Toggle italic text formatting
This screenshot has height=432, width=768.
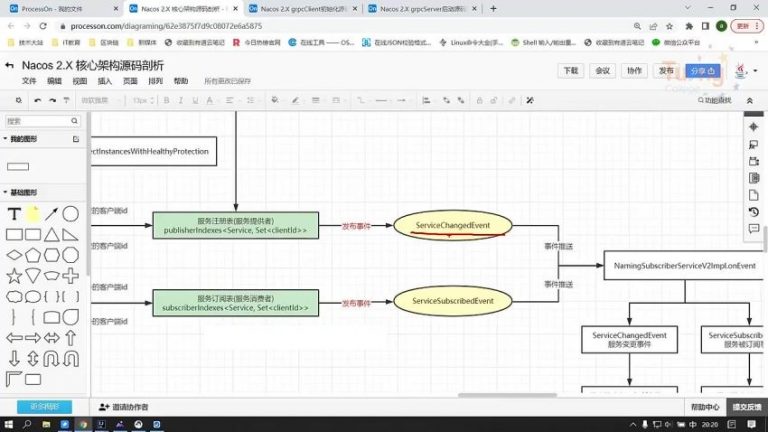[181, 100]
